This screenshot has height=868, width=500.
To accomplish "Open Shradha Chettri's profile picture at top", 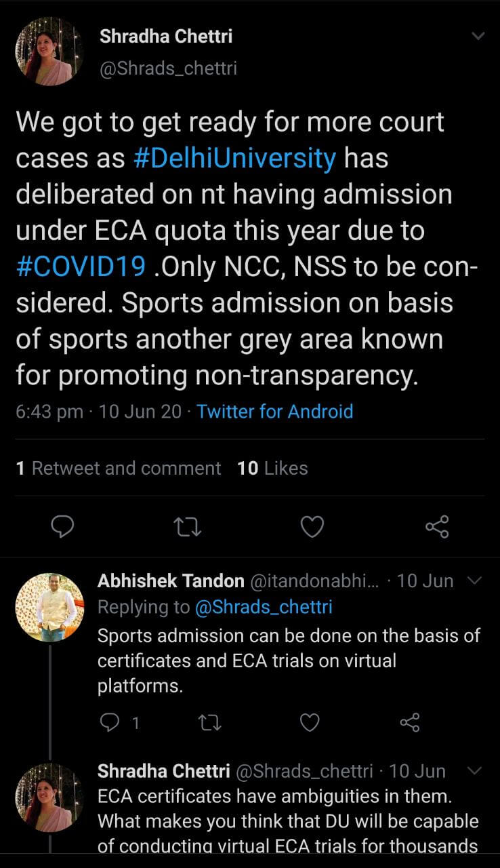I will [49, 52].
